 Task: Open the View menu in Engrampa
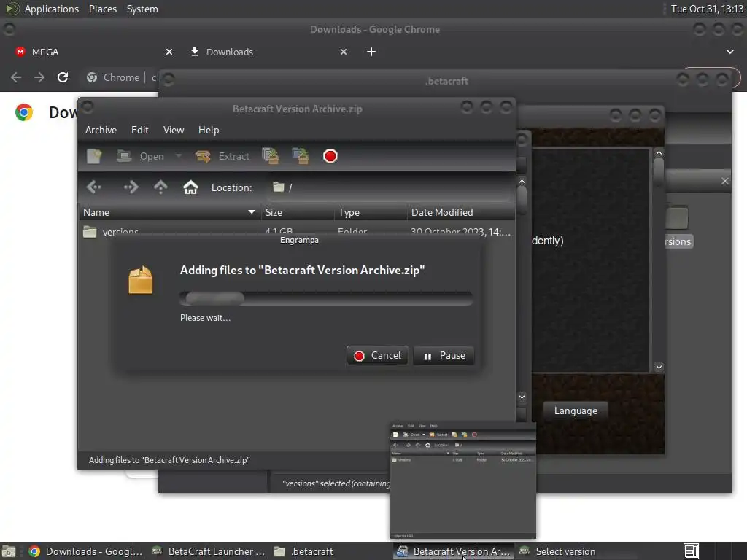[174, 130]
